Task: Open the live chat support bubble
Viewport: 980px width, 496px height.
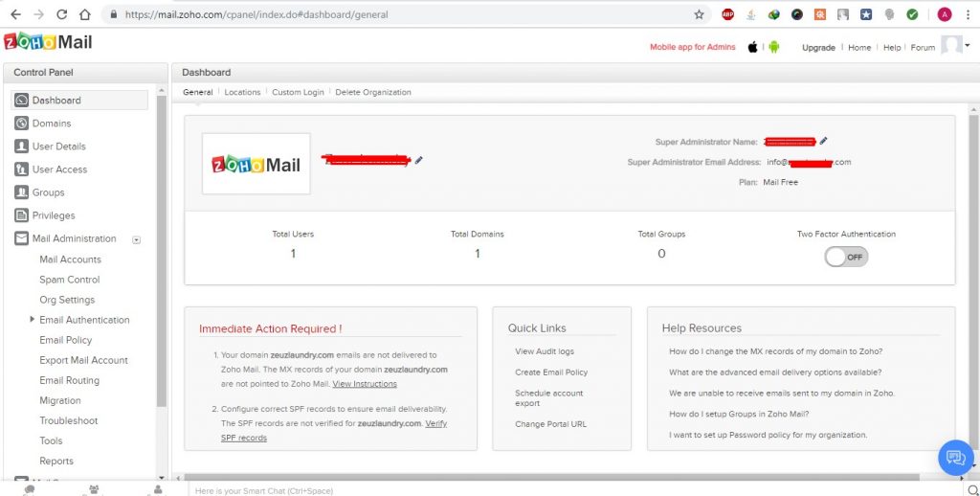Action: coord(956,458)
